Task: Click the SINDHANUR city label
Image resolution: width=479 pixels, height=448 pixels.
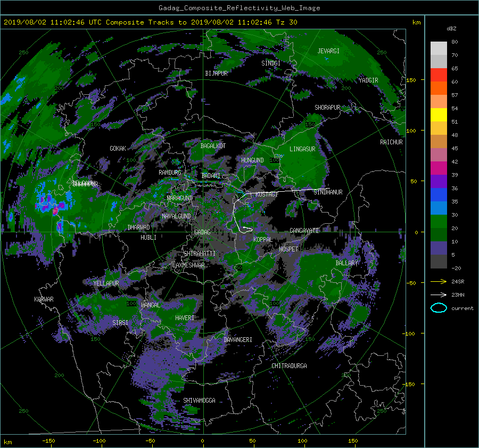Action: [x=328, y=192]
